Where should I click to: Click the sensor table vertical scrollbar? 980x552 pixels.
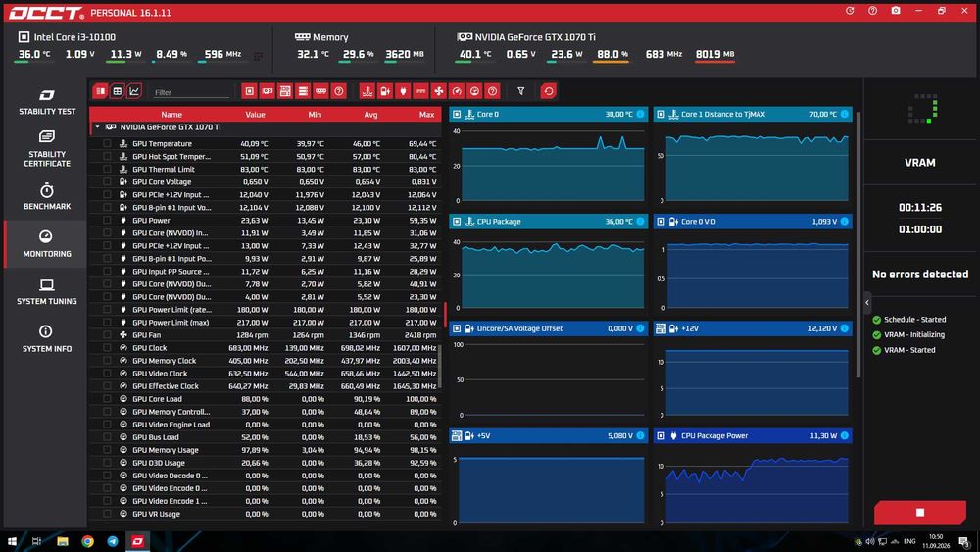tap(439, 366)
